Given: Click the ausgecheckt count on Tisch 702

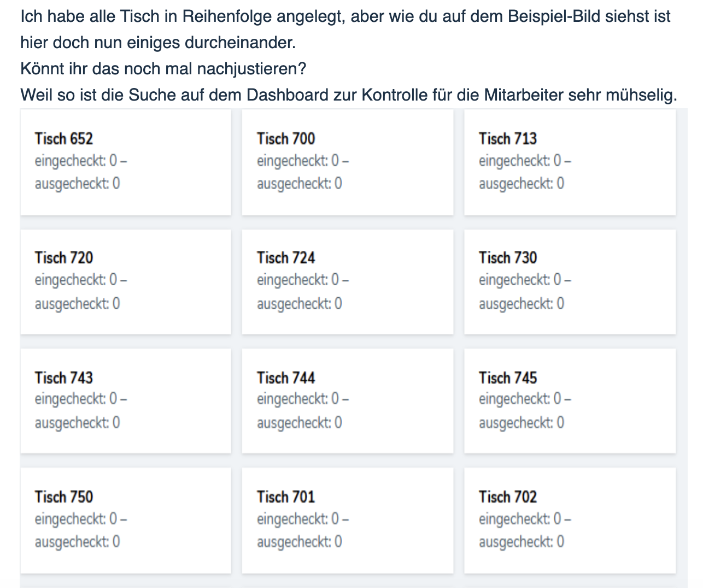Looking at the screenshot, I should click(x=522, y=542).
